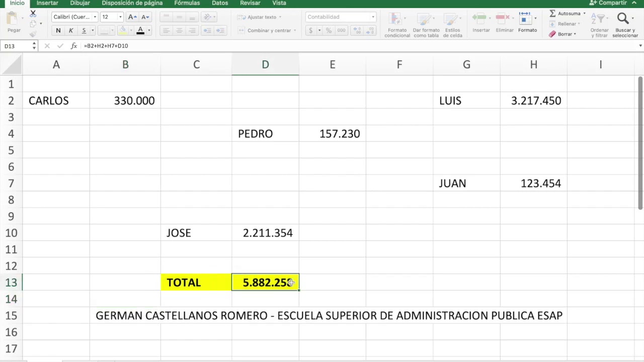The image size is (644, 362).
Task: Toggle italic formatting (K)
Action: coord(71,31)
